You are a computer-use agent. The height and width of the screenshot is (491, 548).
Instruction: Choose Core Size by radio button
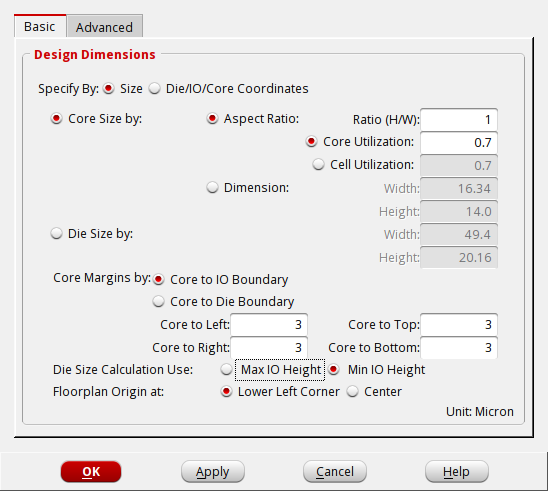[x=56, y=118]
